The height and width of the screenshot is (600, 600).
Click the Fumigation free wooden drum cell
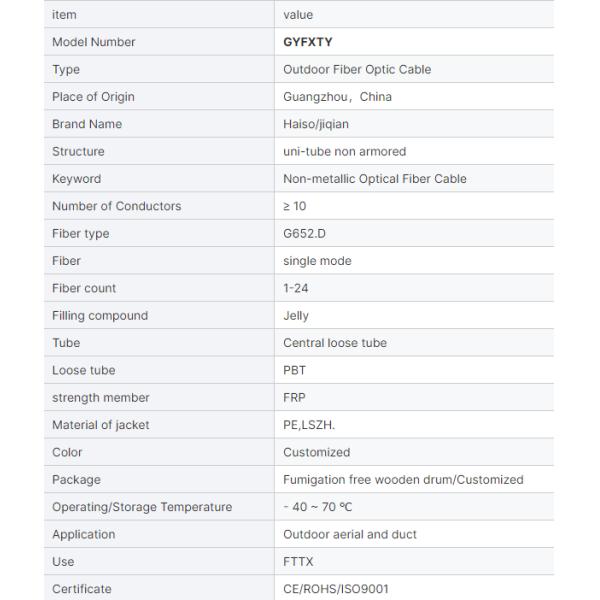pyautogui.click(x=403, y=480)
